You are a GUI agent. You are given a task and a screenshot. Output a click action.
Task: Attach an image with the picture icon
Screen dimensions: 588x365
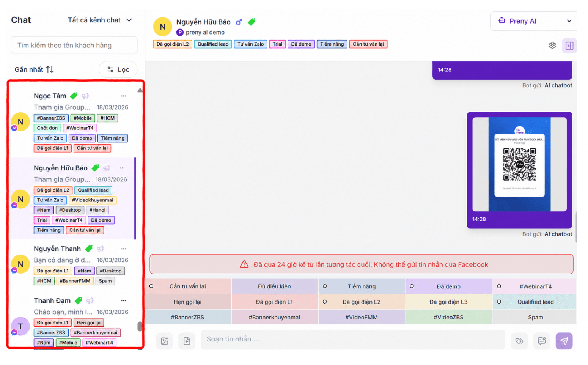165,341
